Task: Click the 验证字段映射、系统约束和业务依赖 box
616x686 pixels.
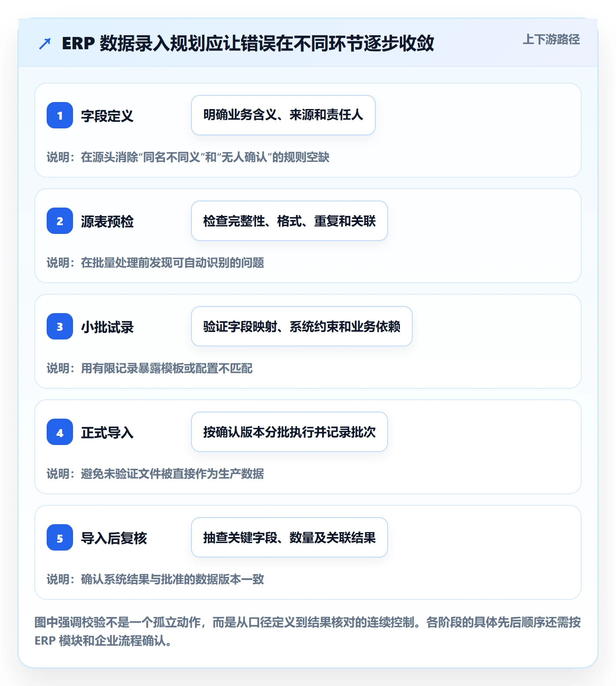Action: 302,326
